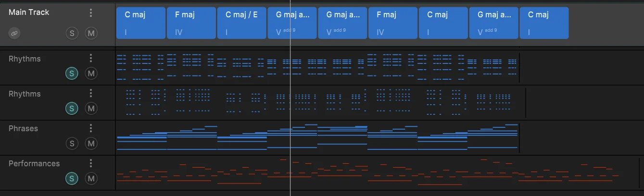Select the first F maj chord block
Viewport: 644px width, 196px height.
click(191, 23)
